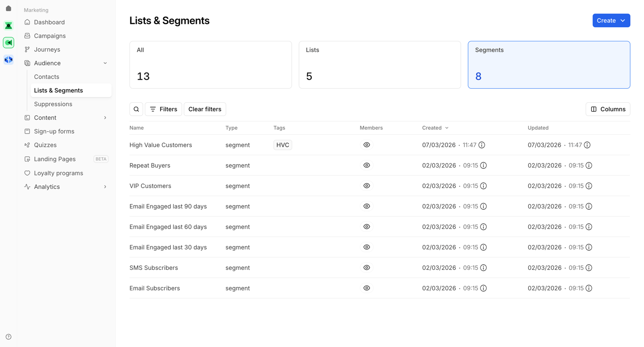The image size is (644, 347).
Task: Show updated info icon for Repeat Buyers
Action: coord(589,165)
